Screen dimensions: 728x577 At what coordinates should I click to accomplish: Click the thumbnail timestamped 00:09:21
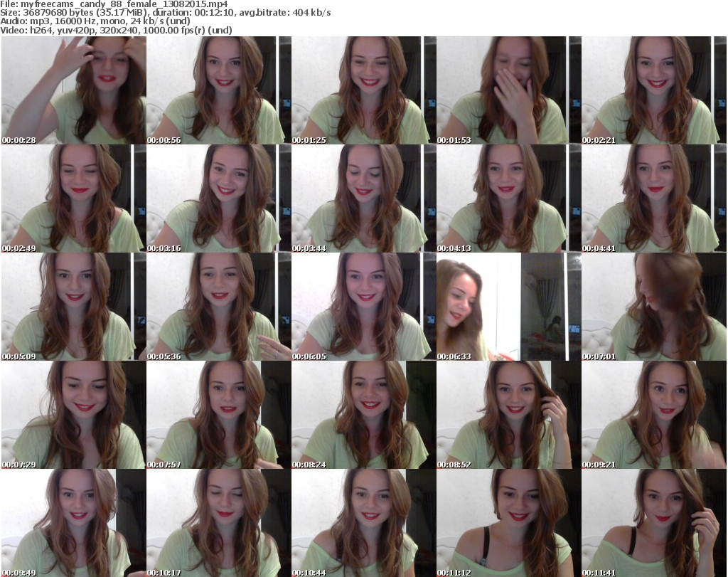click(654, 415)
